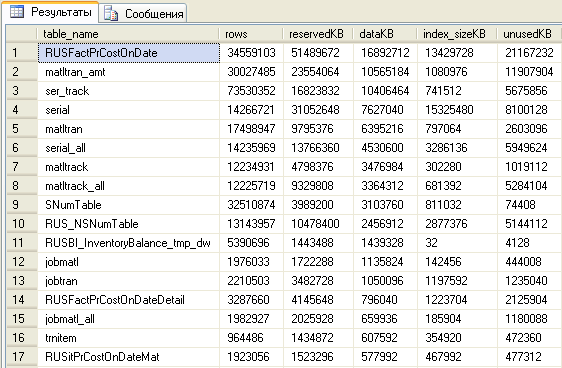This screenshot has height=368, width=562.
Task: Select unusedKB value 21167232
Action: pyautogui.click(x=530, y=53)
